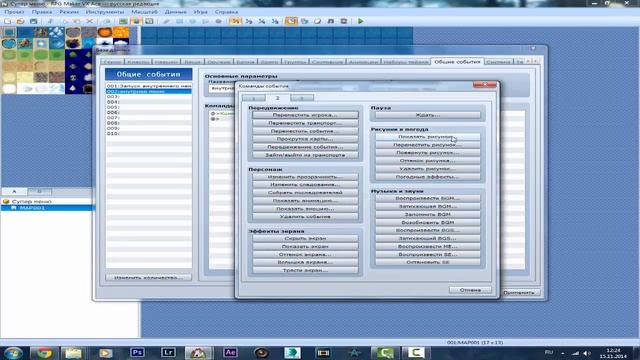
Task: Click Прокрутка карты... button
Action: click(305, 139)
